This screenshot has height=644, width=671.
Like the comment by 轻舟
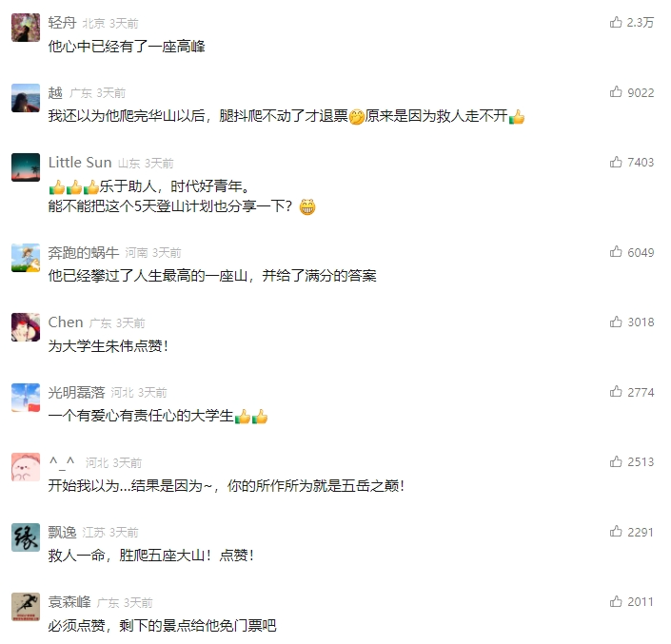616,22
